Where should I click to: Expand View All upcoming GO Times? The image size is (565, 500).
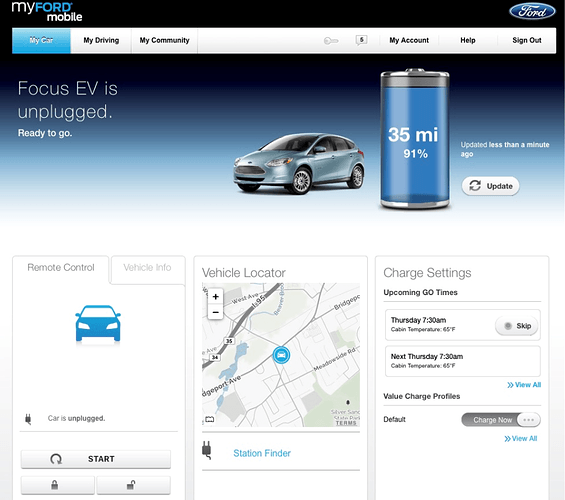[x=524, y=385]
